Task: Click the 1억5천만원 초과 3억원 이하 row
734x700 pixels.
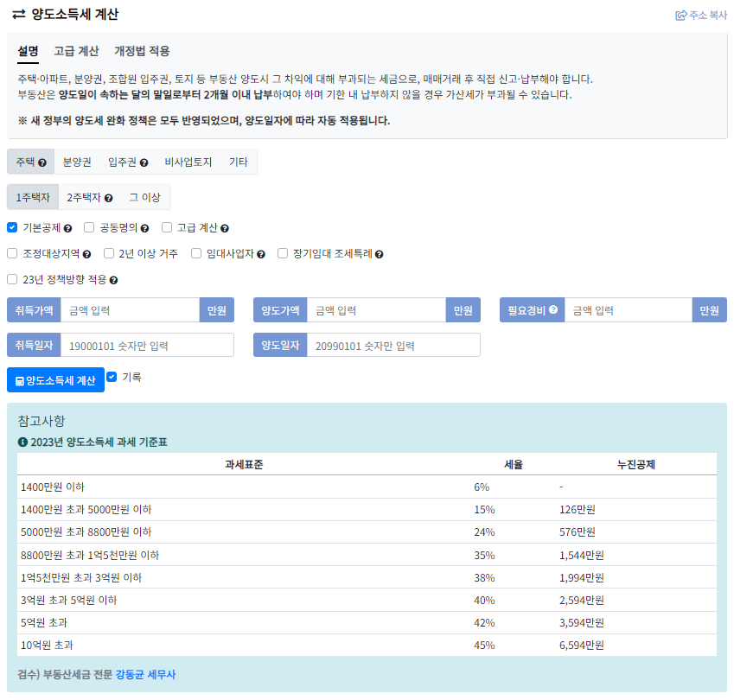Action: (367, 577)
